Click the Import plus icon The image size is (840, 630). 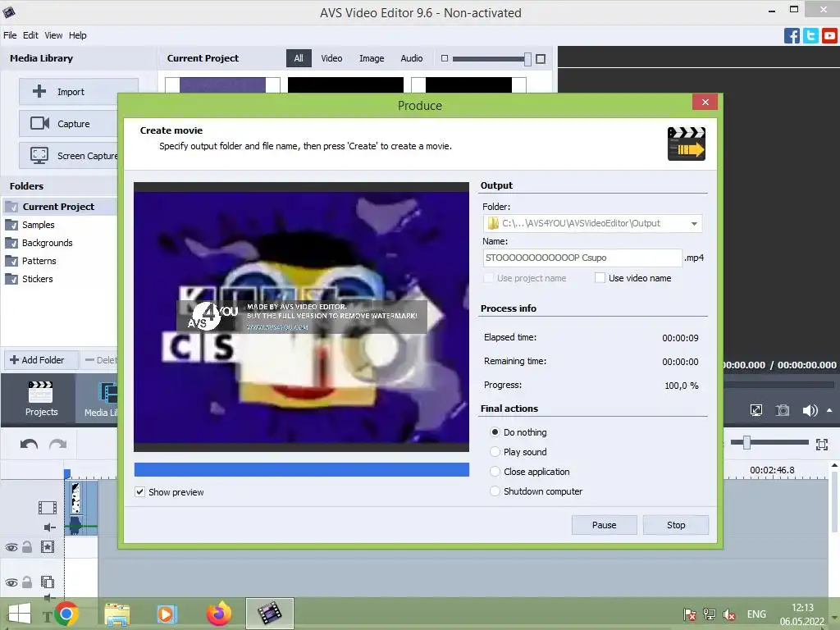click(39, 91)
